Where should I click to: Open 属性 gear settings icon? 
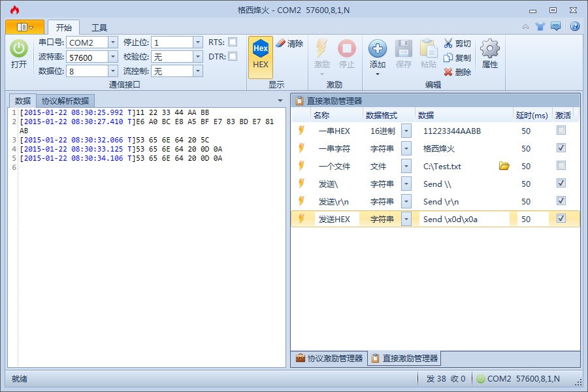(x=489, y=50)
